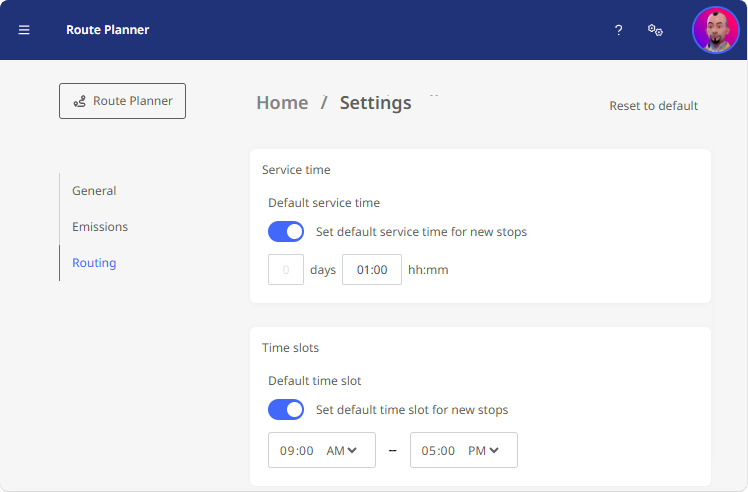Click the 09:00 start time field

click(x=297, y=450)
